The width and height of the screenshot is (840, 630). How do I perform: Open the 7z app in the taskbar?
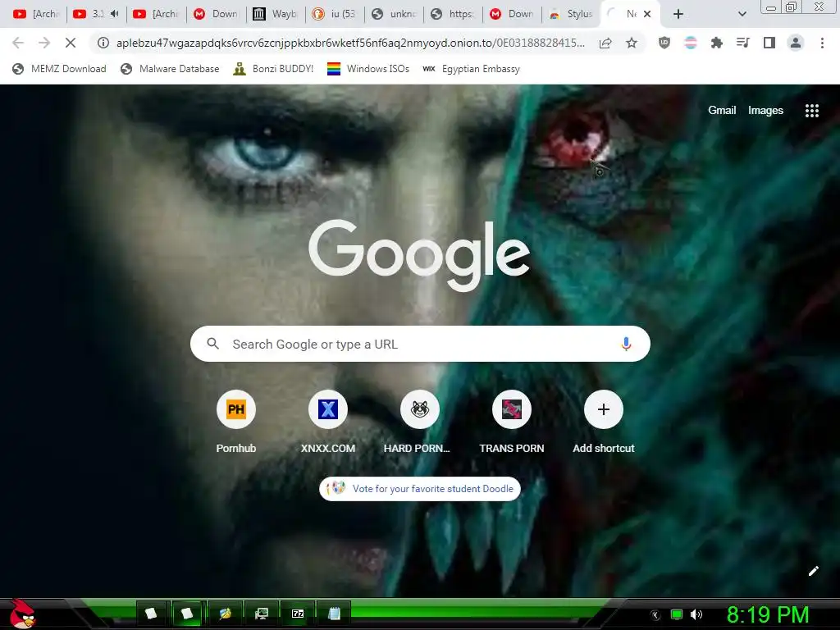(x=298, y=614)
